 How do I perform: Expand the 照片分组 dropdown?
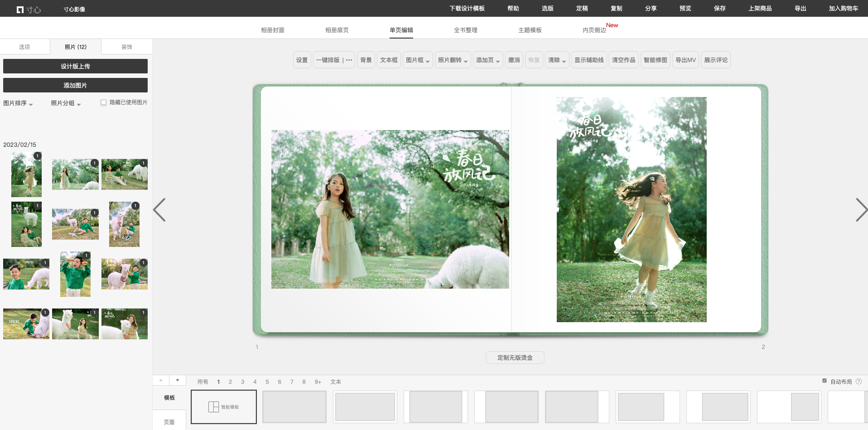66,103
